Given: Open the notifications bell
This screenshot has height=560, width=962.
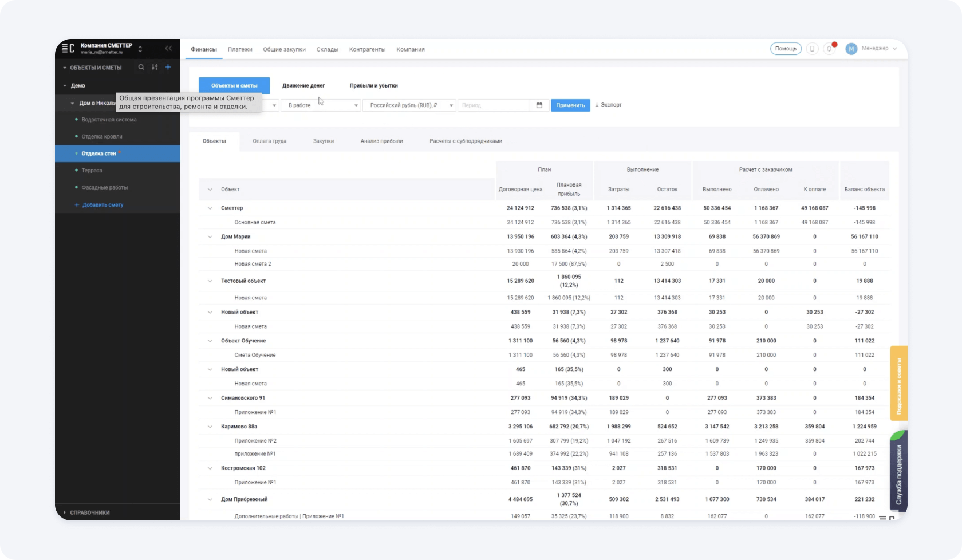Looking at the screenshot, I should click(x=829, y=49).
